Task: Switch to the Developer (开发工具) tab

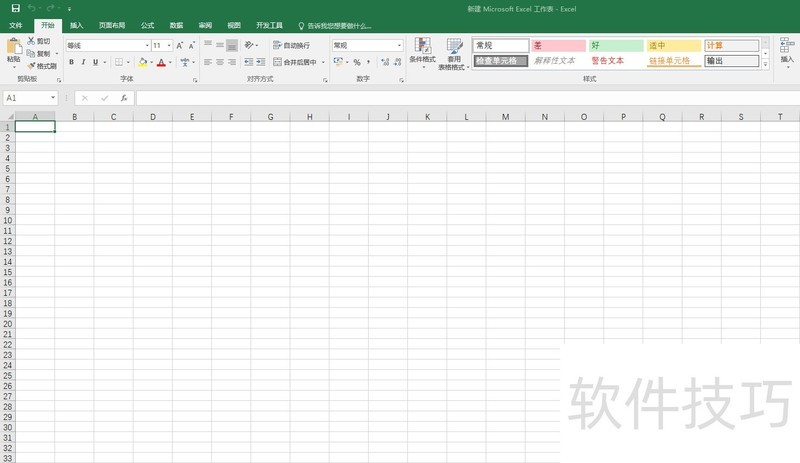Action: [x=269, y=26]
